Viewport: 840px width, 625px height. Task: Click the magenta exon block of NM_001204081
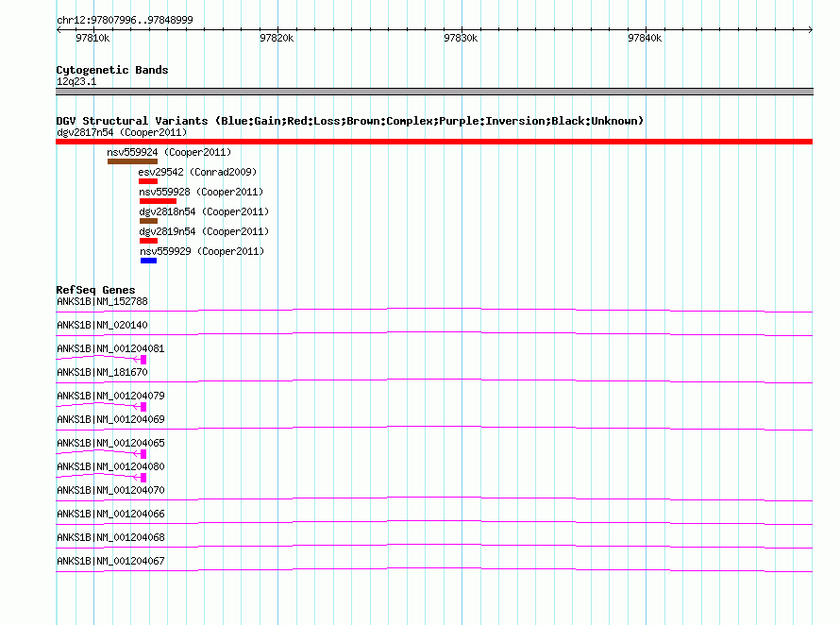click(x=143, y=360)
